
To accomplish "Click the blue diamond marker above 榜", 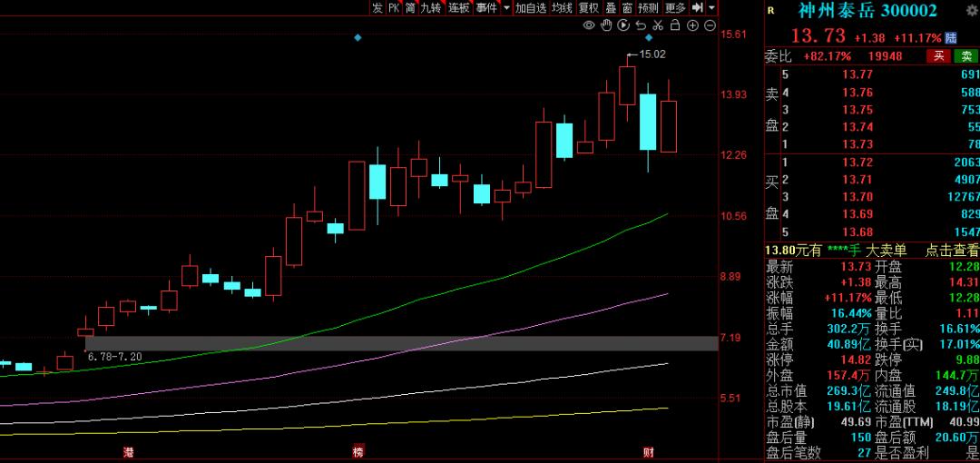I will pos(358,37).
